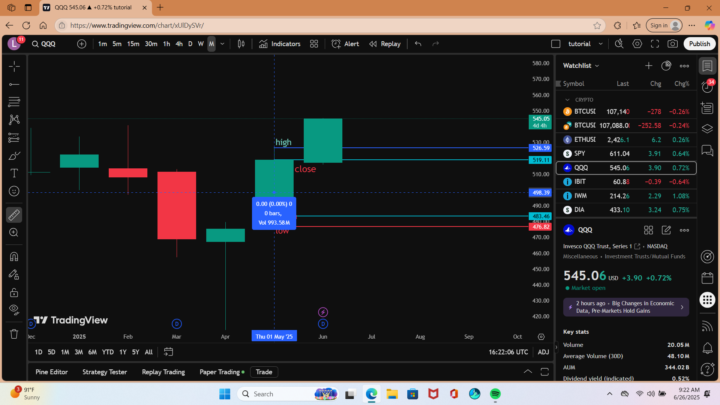Viewport: 720px width, 405px height.
Task: Select the trend line drawing tool
Action: coord(14,84)
